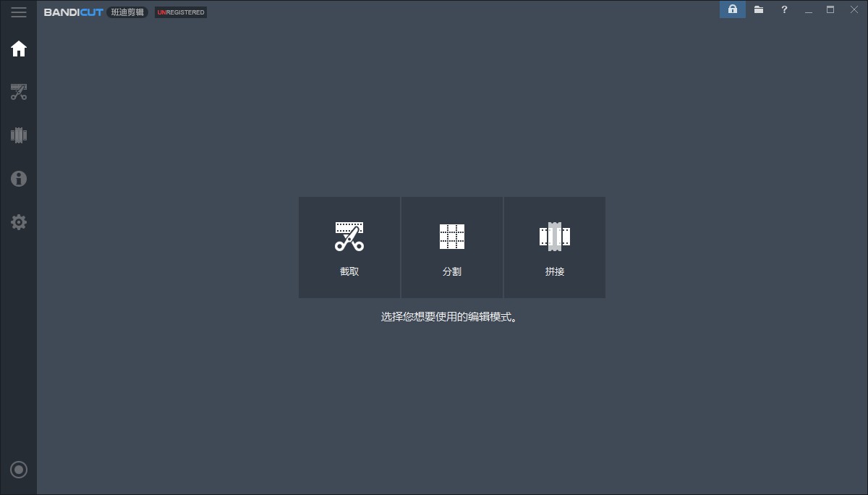Click the registration lock icon
This screenshot has height=495, width=868.
(x=733, y=9)
